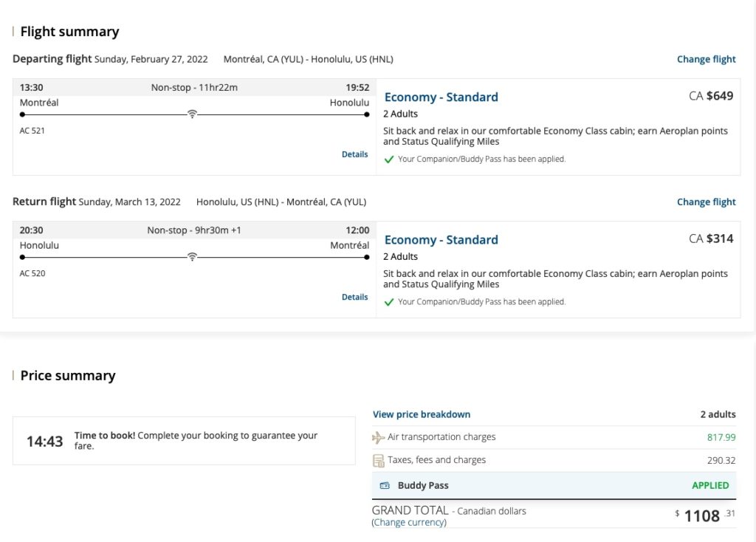The image size is (756, 542).
Task: Click the Wi-Fi icon on the return flight
Action: coord(192,257)
